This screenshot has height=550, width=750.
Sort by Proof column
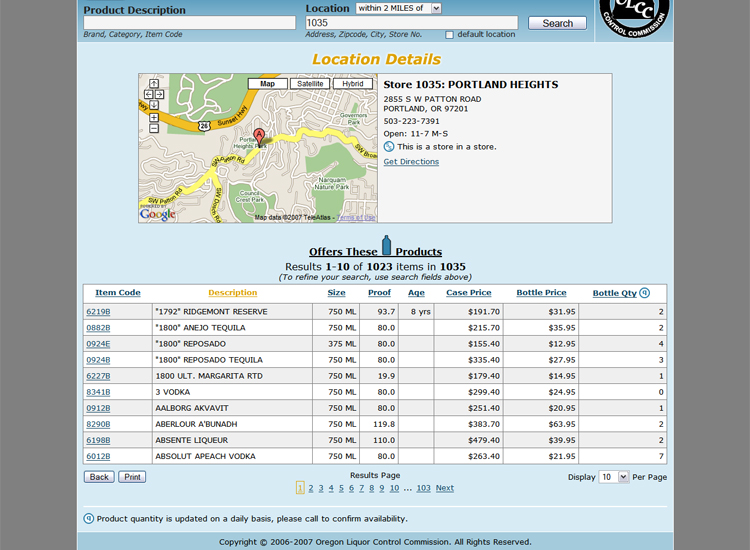pyautogui.click(x=379, y=293)
